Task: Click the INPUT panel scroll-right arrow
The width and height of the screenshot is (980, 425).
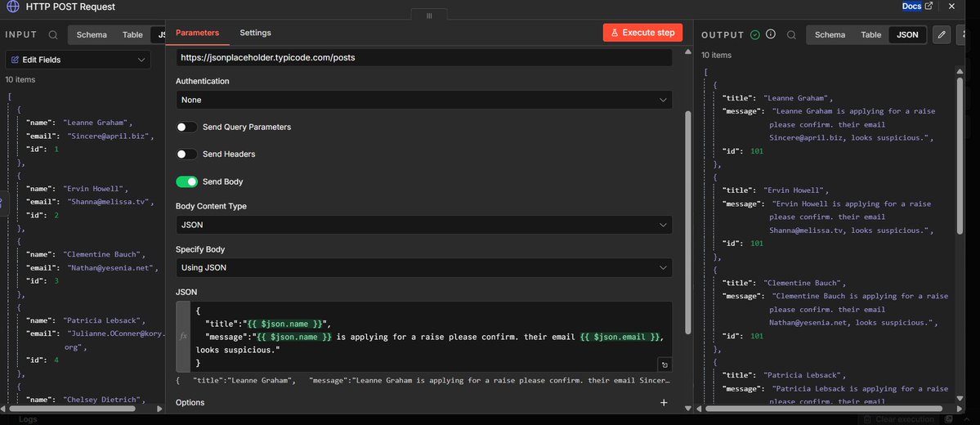Action: [x=159, y=409]
